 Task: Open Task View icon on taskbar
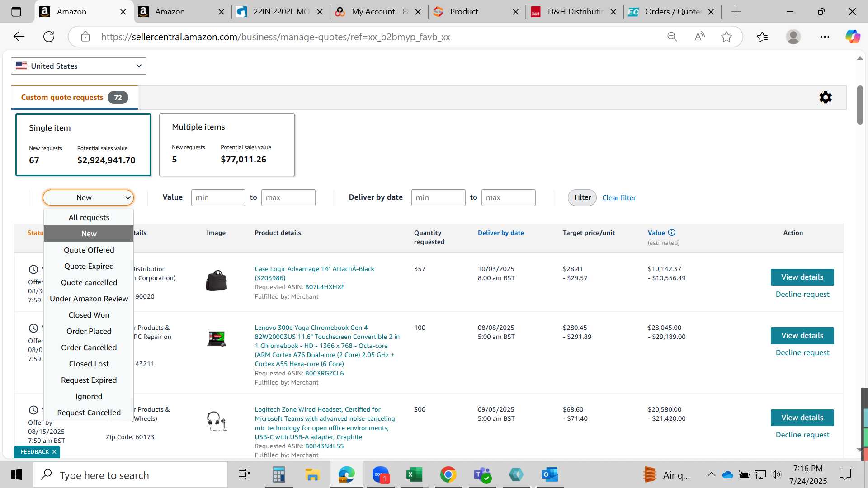coord(244,475)
